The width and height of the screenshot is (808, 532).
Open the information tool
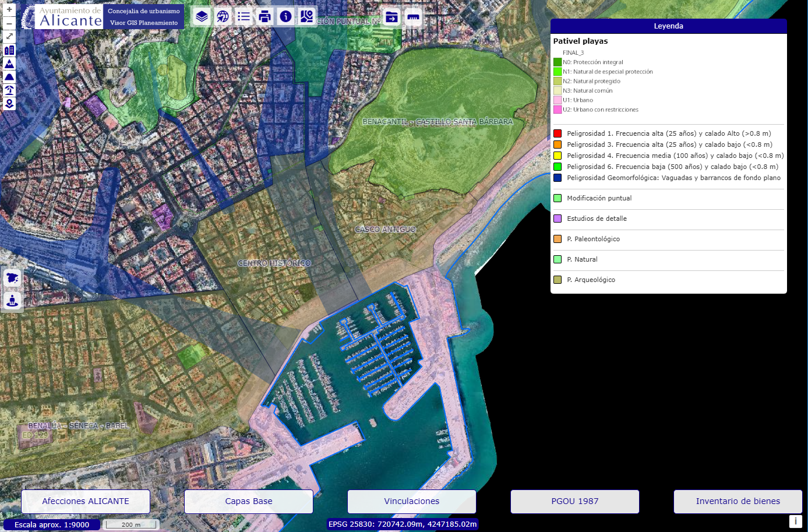(285, 16)
